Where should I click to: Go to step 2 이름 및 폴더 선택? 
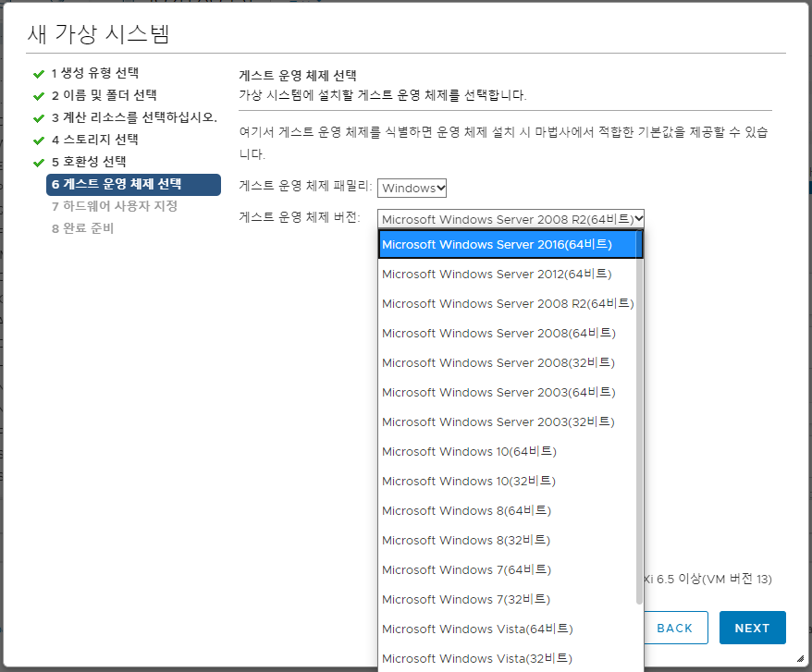pyautogui.click(x=105, y=95)
